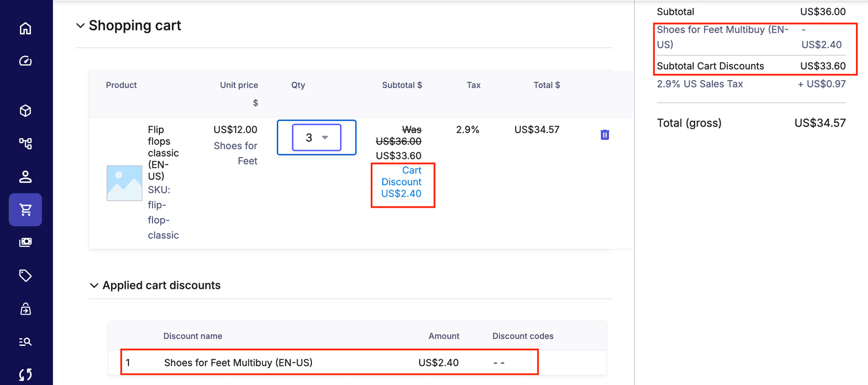This screenshot has height=385, width=868.
Task: Open the Categories tree icon
Action: (25, 143)
